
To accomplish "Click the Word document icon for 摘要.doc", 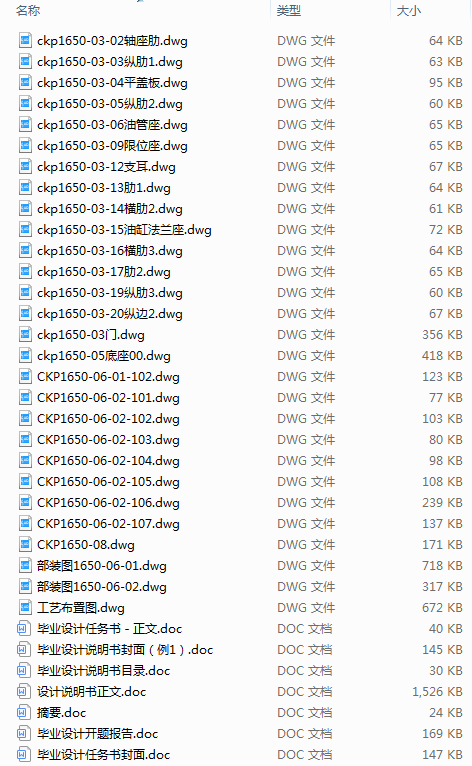I will [22, 713].
